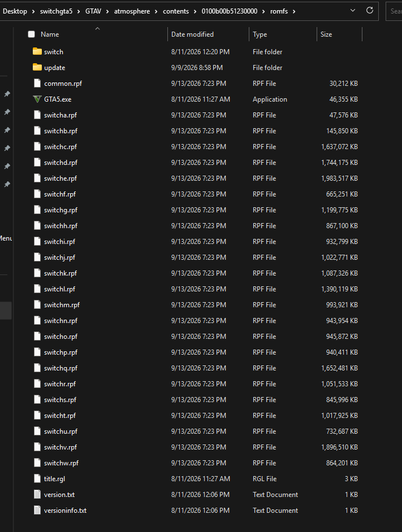This screenshot has height=532, width=402.
Task: Go to atmosphere in the breadcrumb path
Action: click(132, 11)
